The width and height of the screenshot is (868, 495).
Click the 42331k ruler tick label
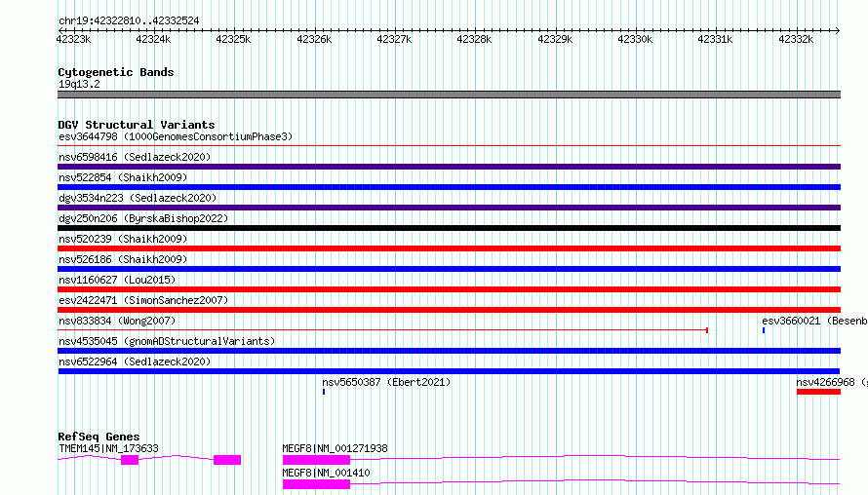point(715,39)
